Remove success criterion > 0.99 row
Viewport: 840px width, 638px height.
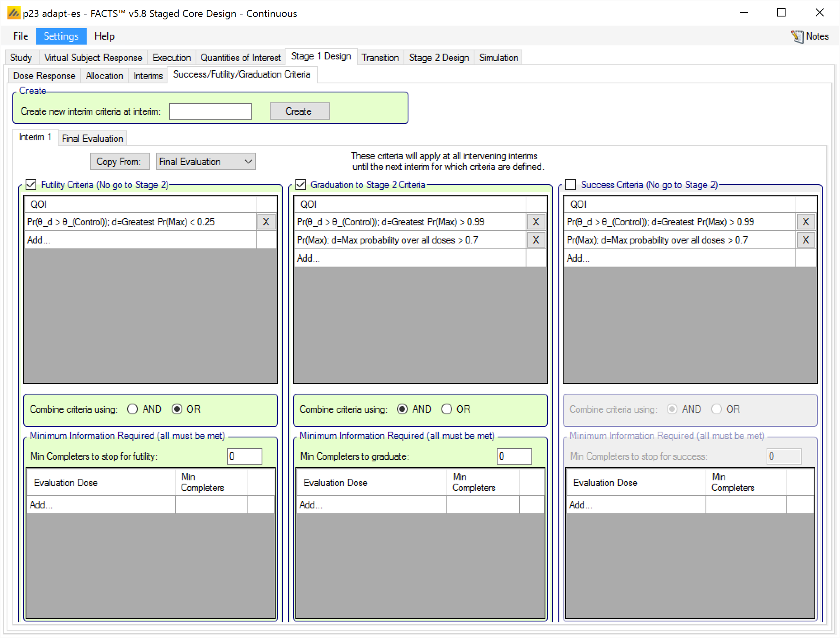[805, 222]
